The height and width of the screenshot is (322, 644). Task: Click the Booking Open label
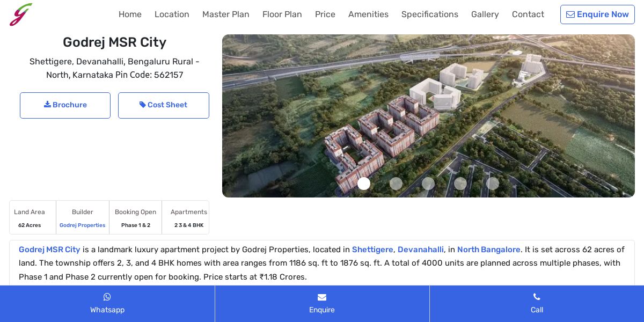135,212
